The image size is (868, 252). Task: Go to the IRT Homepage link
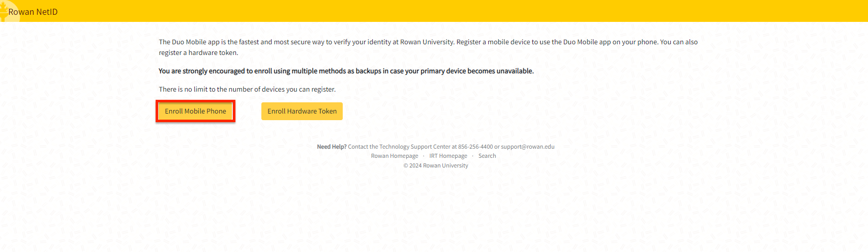click(x=448, y=156)
